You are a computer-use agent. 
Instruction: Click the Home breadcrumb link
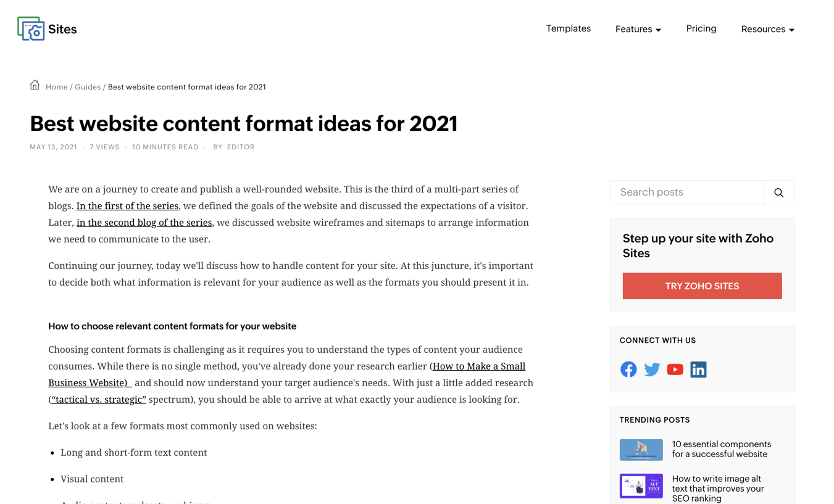(x=57, y=87)
